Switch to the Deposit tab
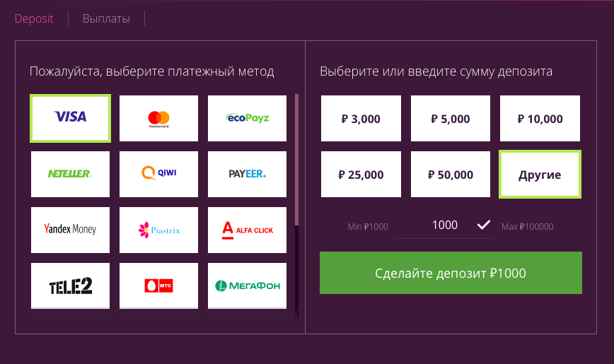 pos(34,18)
